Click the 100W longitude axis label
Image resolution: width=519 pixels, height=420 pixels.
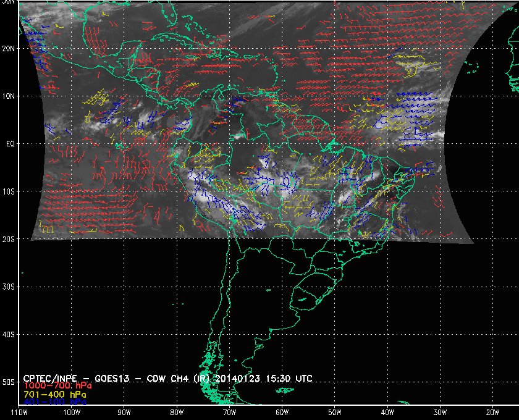[x=72, y=412]
